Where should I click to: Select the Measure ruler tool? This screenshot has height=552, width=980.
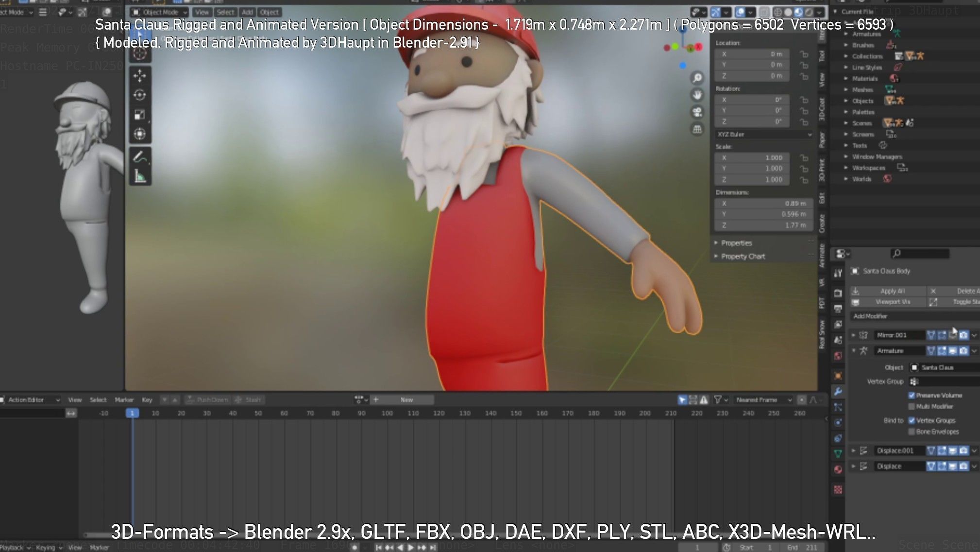(x=140, y=176)
